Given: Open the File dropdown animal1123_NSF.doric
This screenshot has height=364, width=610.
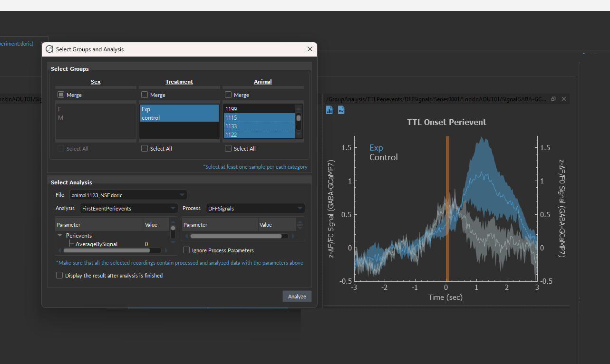Looking at the screenshot, I should [x=128, y=195].
